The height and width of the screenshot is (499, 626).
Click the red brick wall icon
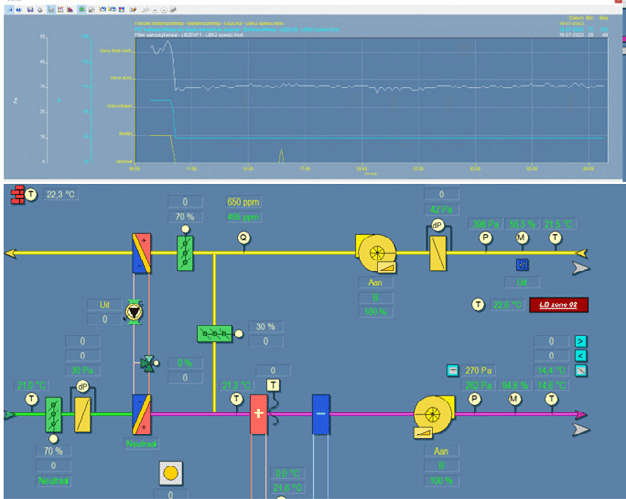point(14,194)
